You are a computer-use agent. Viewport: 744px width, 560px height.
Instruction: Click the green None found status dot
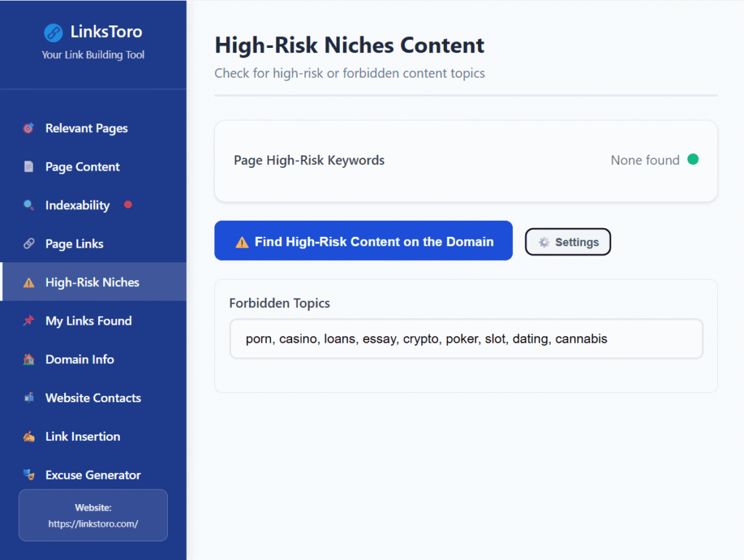(692, 160)
